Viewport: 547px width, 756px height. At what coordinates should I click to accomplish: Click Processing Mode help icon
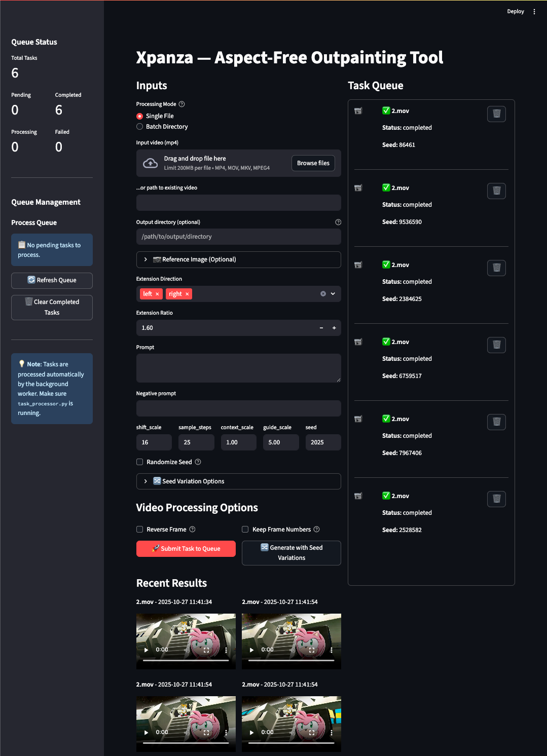coord(182,104)
